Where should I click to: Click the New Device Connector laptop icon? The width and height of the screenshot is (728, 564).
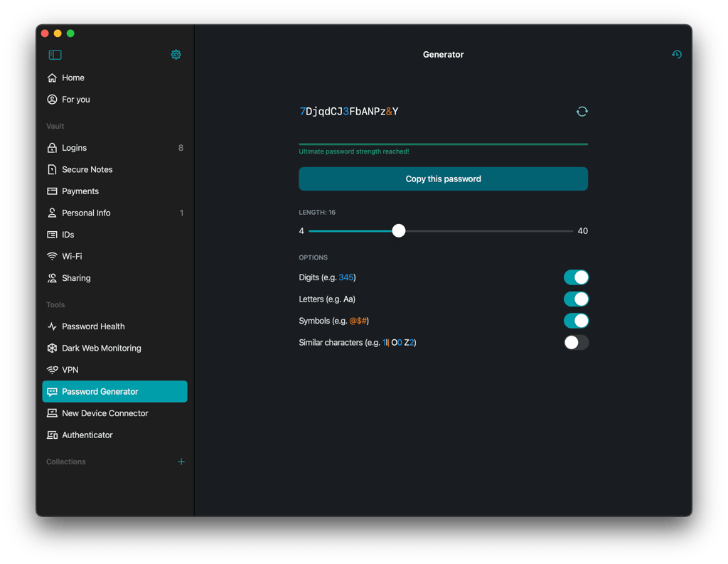pyautogui.click(x=52, y=413)
